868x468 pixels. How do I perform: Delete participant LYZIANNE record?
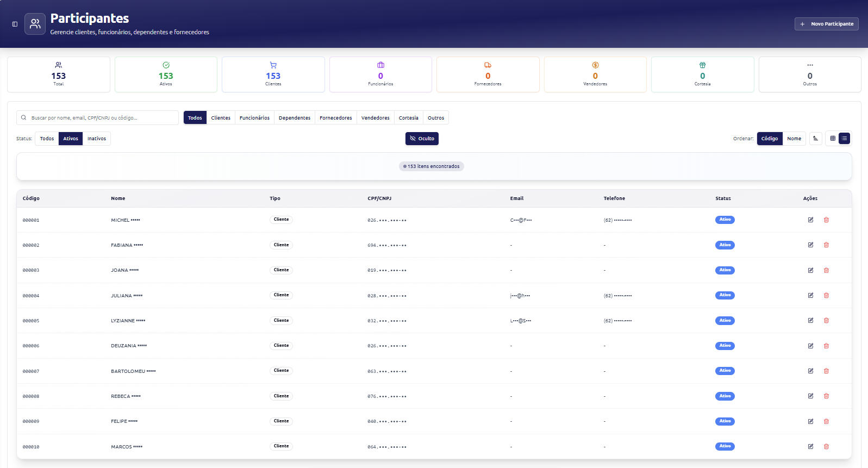tap(826, 321)
